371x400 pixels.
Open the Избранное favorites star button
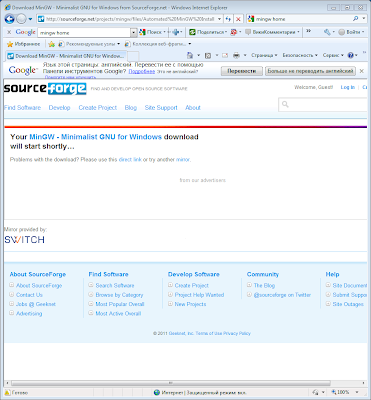click(x=23, y=44)
